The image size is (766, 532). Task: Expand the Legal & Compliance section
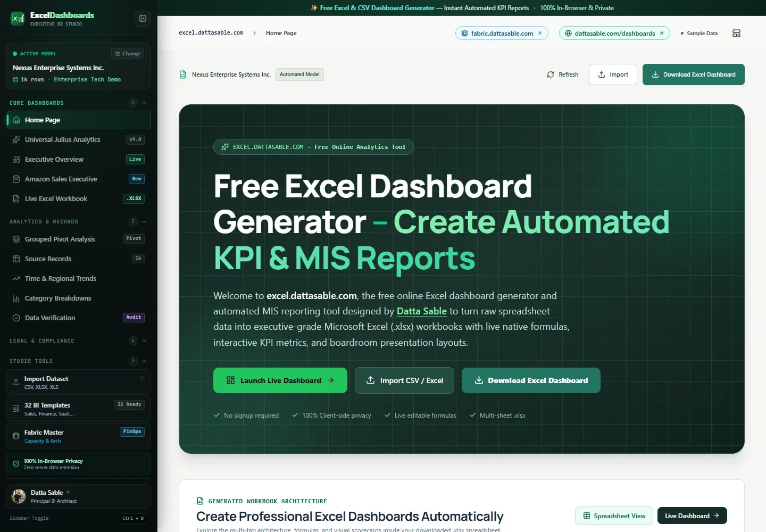144,340
